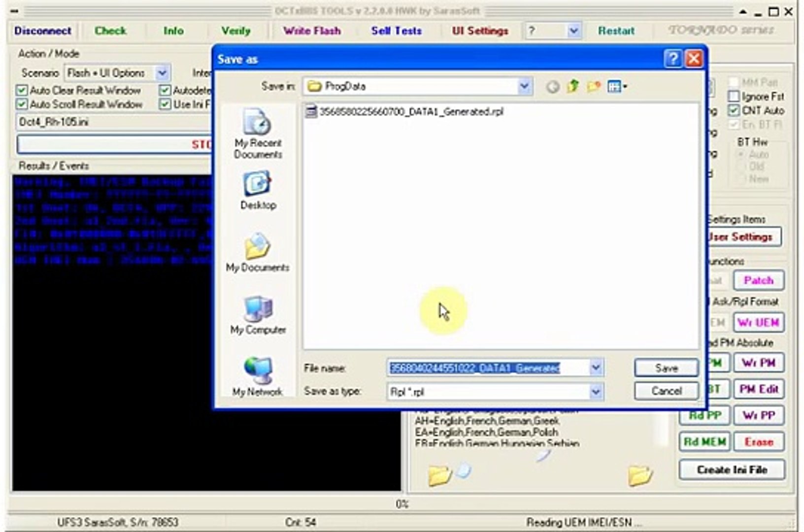The image size is (804, 532).
Task: Click Cnt: 54 in the status bar
Action: click(301, 522)
